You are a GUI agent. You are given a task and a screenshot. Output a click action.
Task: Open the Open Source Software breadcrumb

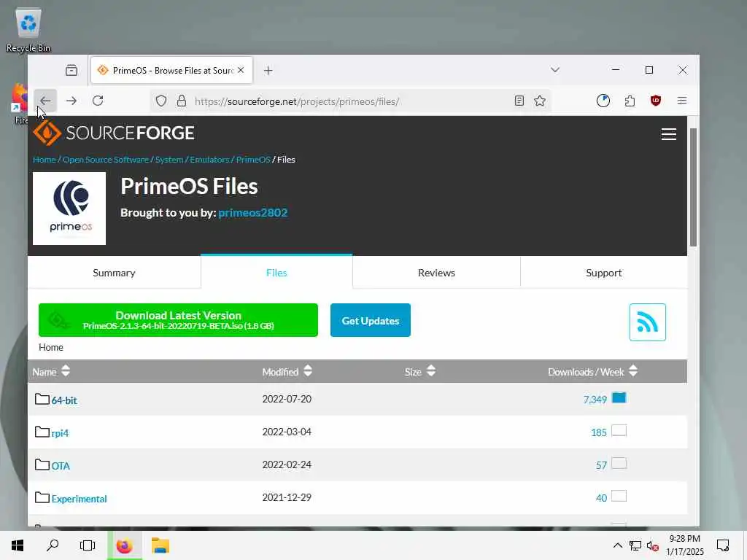106,160
